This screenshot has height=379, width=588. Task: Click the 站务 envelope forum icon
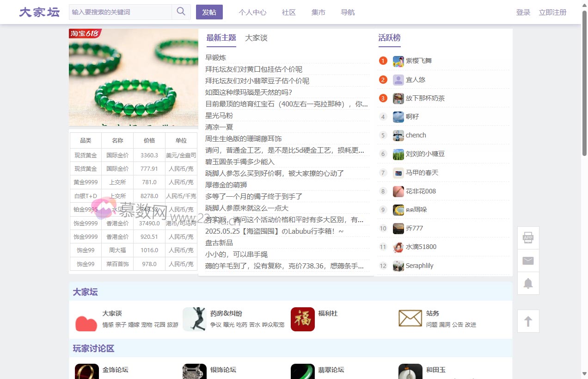pyautogui.click(x=410, y=318)
